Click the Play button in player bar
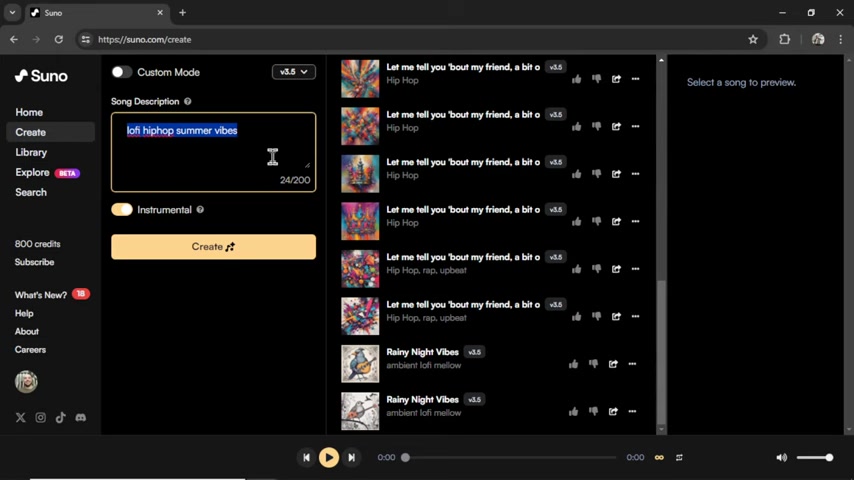Image resolution: width=854 pixels, height=480 pixels. coord(329,458)
